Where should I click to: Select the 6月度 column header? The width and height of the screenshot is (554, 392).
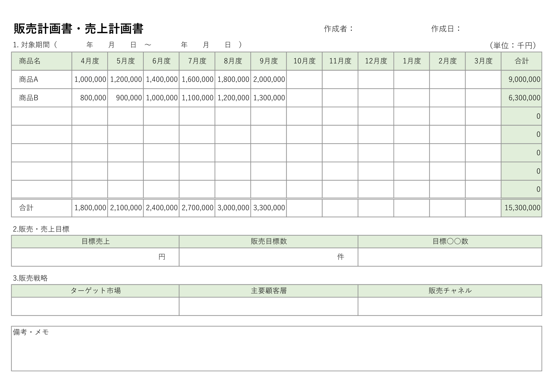click(162, 61)
